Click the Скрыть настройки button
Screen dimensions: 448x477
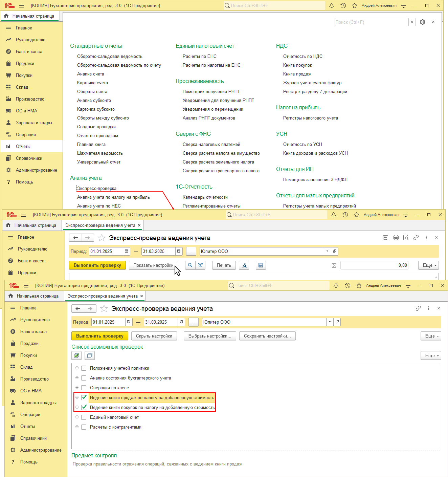[154, 336]
